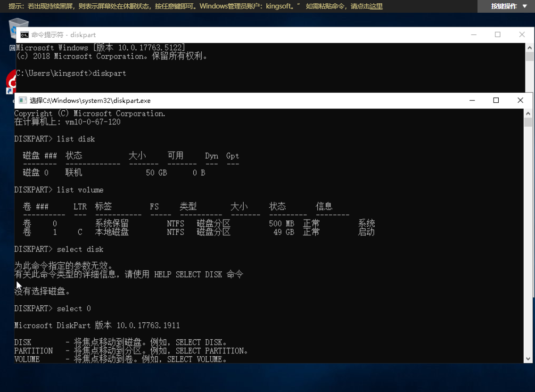Viewport: 535px width, 392px height.
Task: Maximize the 命令提示符 window
Action: tap(497, 35)
